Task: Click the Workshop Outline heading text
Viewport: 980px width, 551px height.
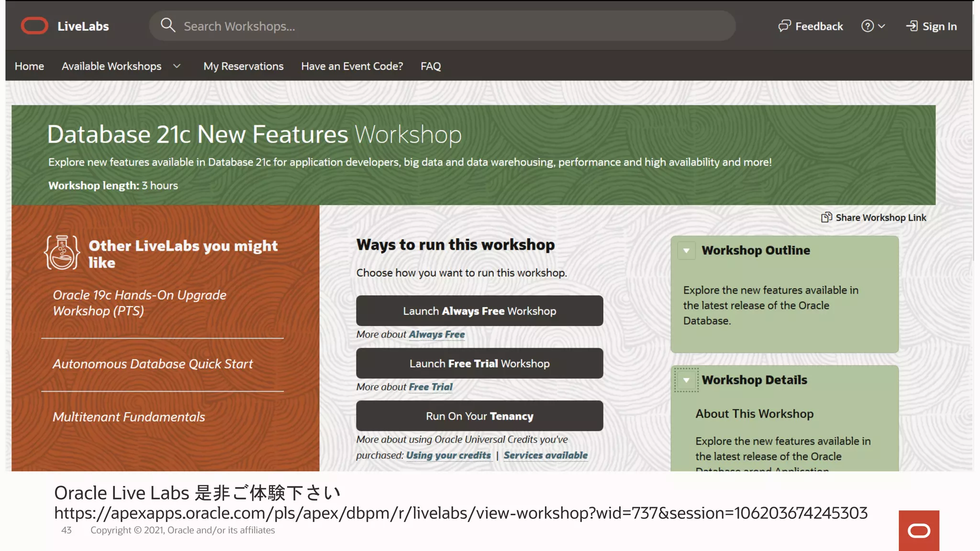Action: [756, 250]
